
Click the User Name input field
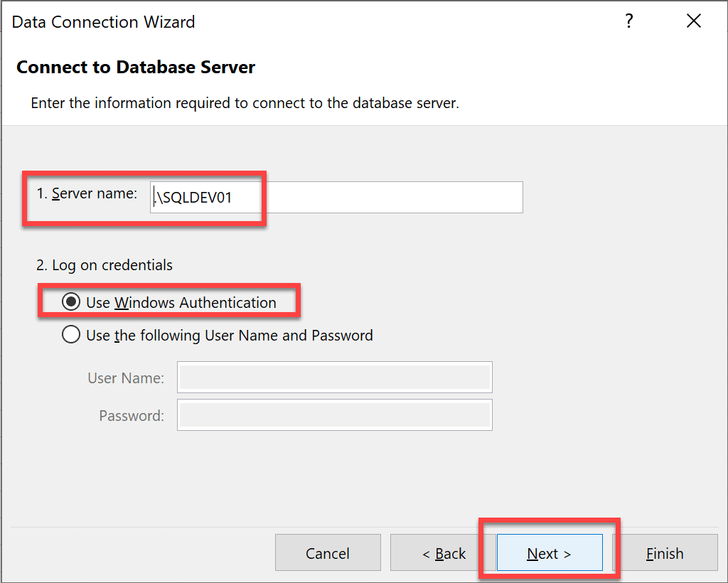point(335,378)
